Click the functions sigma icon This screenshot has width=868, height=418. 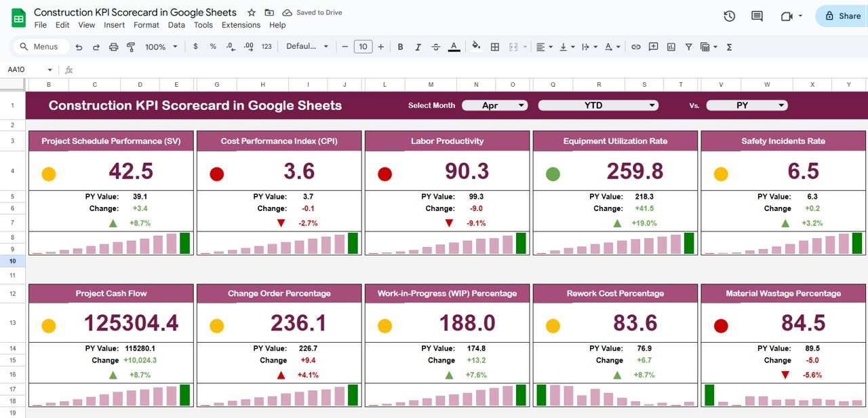[x=729, y=47]
